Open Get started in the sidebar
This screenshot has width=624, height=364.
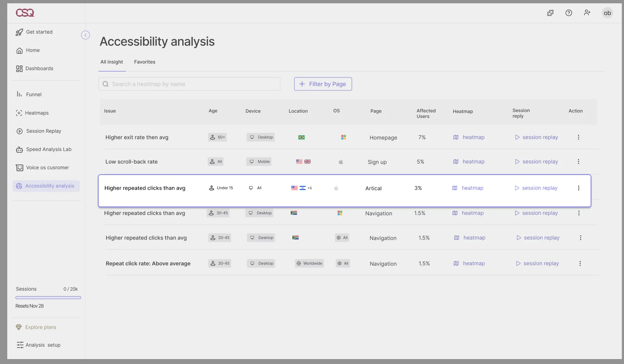(34, 32)
